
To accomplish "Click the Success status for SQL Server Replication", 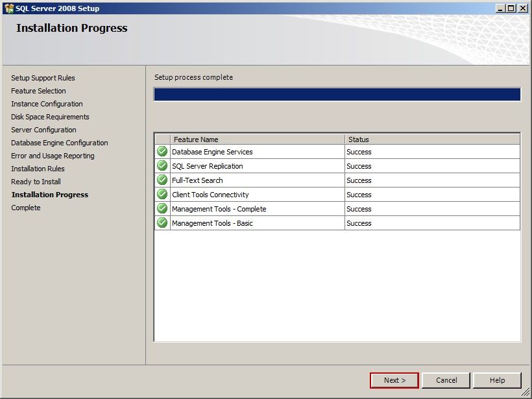I will (359, 166).
